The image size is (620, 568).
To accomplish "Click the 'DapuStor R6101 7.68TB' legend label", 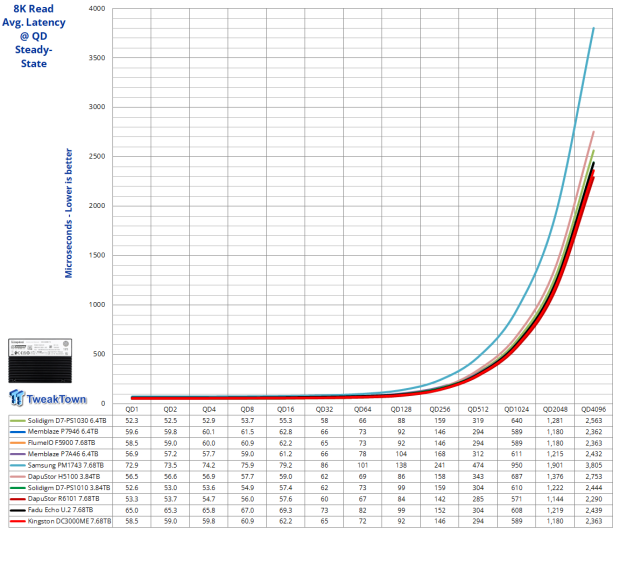I will (x=63, y=499).
